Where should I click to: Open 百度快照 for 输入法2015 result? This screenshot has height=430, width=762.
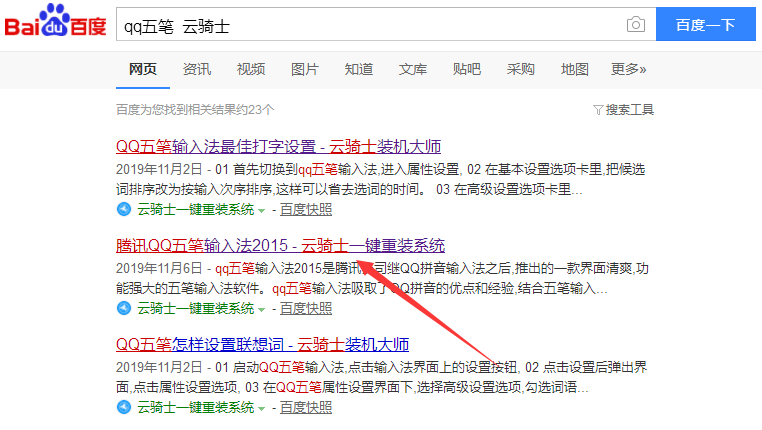coord(306,309)
